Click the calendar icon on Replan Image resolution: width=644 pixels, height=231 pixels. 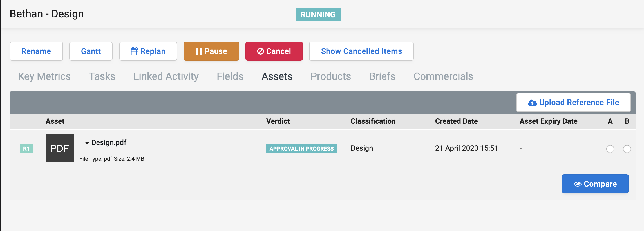(x=135, y=51)
